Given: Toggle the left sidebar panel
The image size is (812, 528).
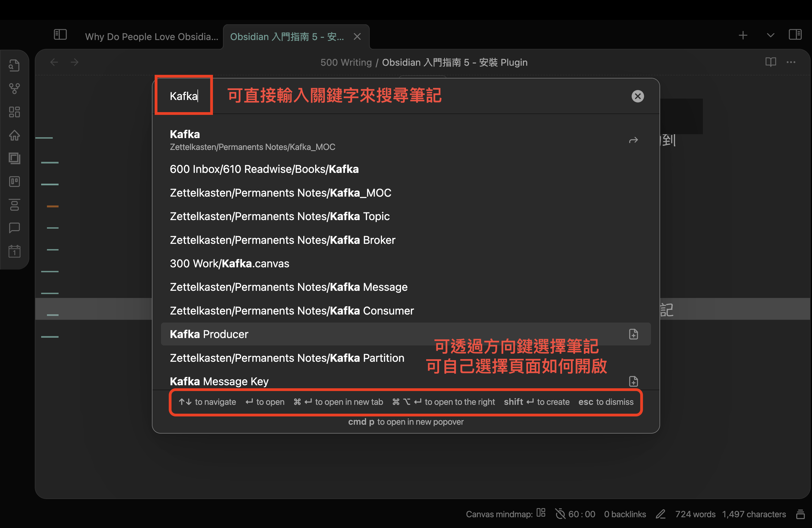Looking at the screenshot, I should 60,35.
